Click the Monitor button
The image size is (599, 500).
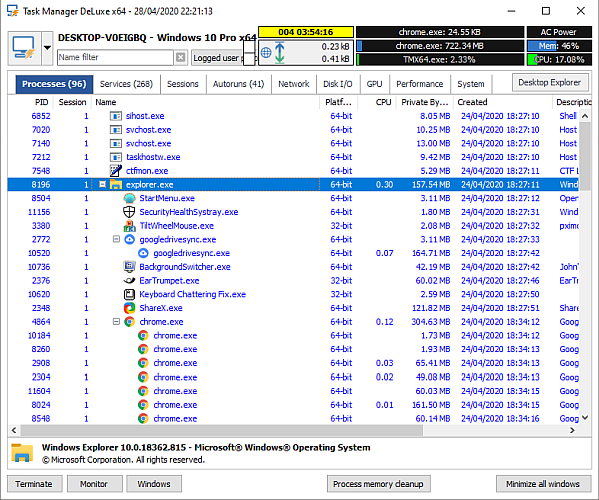coord(94,484)
